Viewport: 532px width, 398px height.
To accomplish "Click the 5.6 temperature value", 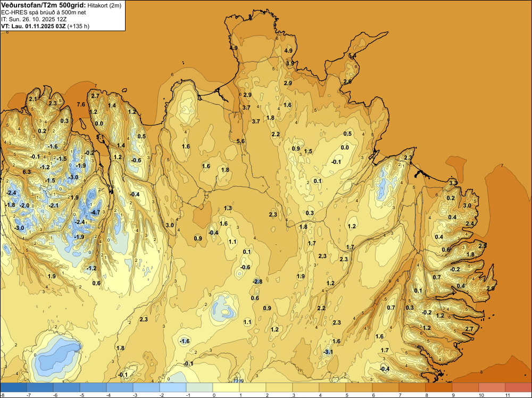I will (x=240, y=141).
